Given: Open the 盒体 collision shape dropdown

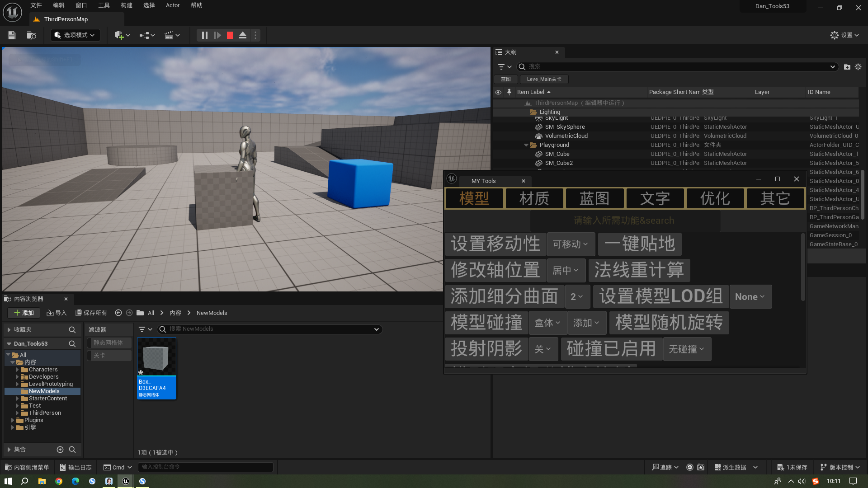Looking at the screenshot, I should [547, 323].
